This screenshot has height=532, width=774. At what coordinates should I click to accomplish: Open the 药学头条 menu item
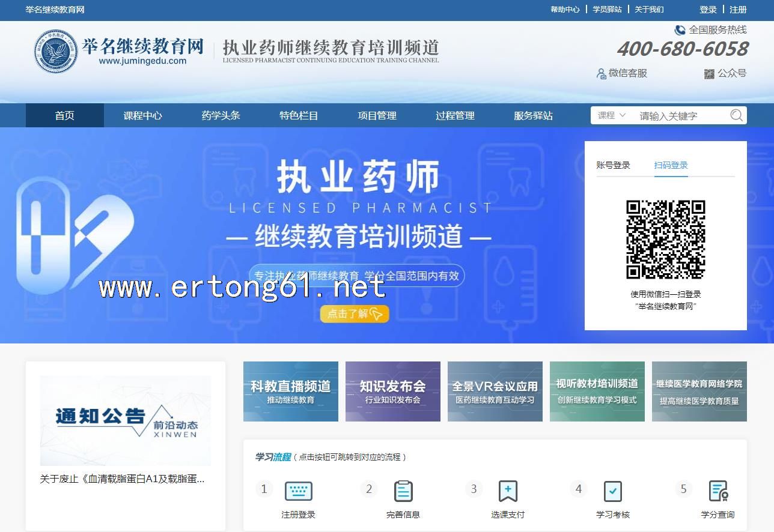click(221, 115)
